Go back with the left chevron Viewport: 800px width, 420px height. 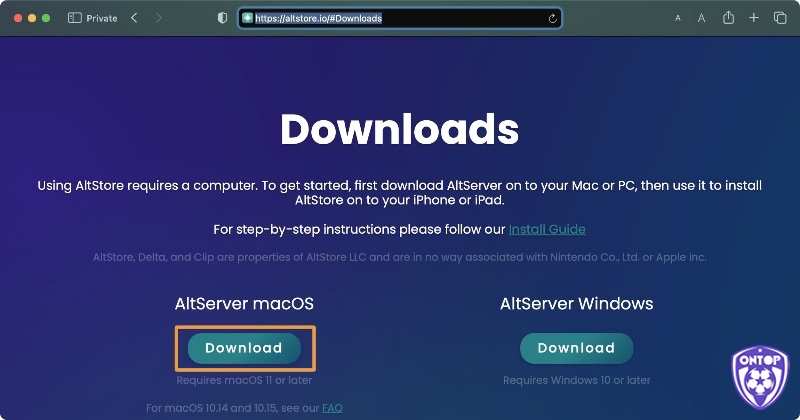coord(134,18)
